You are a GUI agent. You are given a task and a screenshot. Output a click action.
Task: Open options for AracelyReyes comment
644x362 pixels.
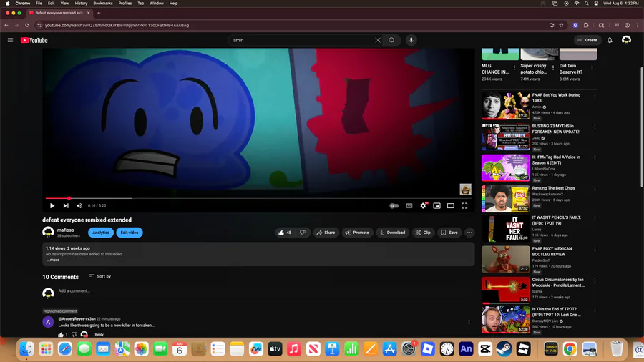[x=469, y=322]
